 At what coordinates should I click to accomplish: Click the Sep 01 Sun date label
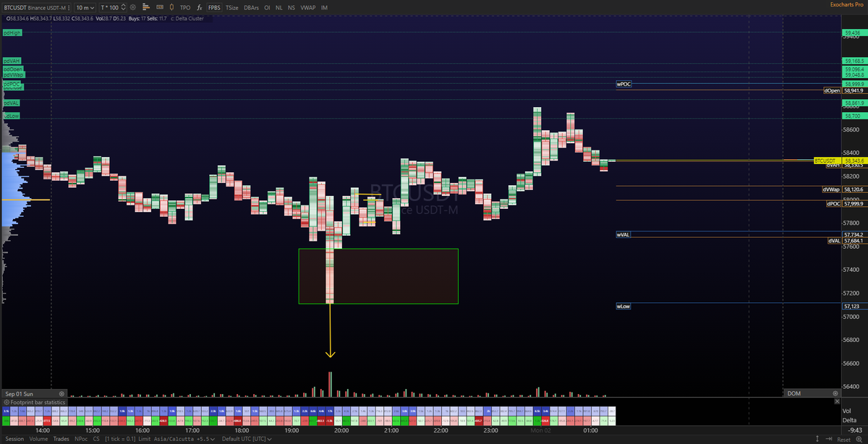(19, 394)
